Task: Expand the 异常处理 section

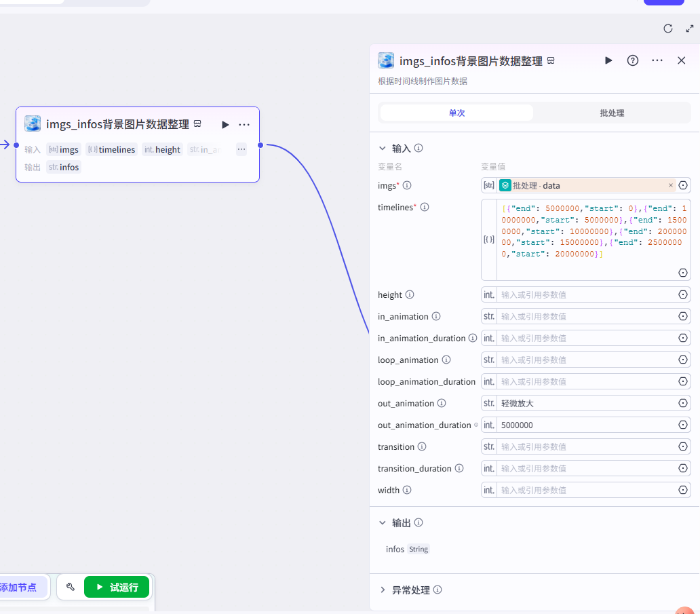Action: (x=383, y=590)
